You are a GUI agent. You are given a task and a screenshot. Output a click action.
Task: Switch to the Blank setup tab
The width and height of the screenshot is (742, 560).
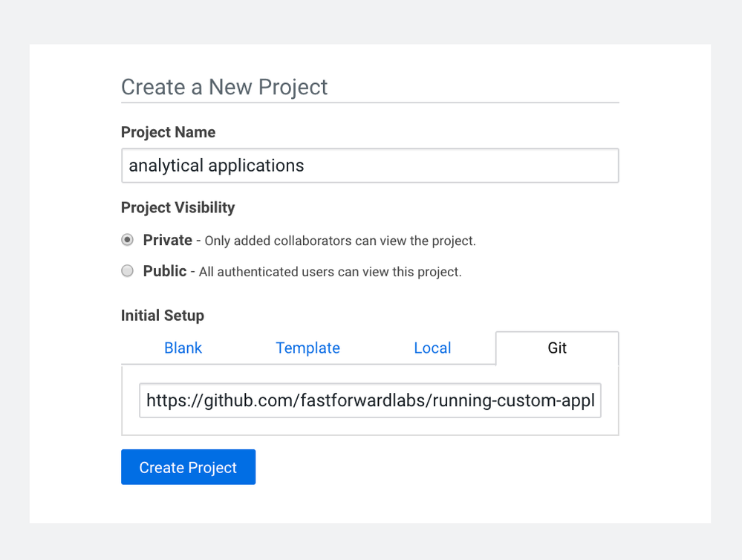coord(183,348)
